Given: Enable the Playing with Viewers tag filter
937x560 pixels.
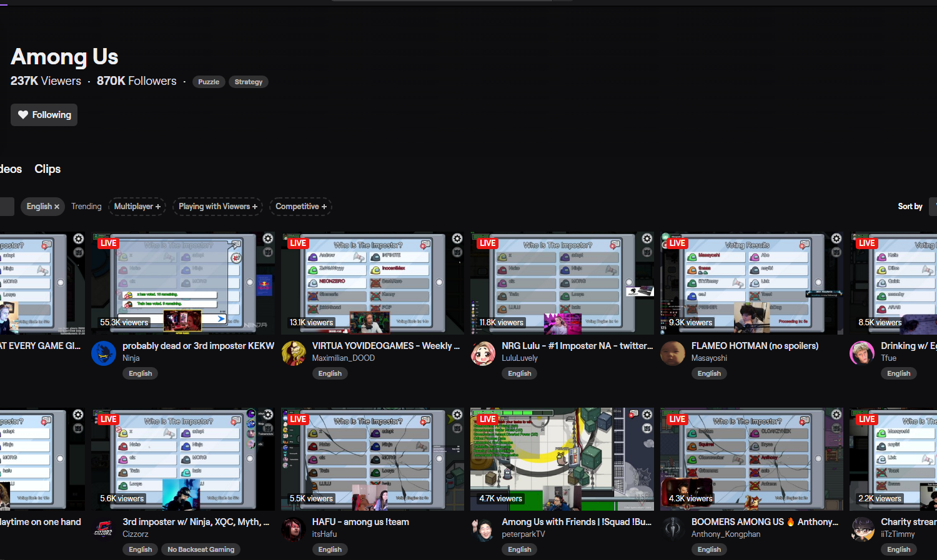Looking at the screenshot, I should tap(217, 207).
